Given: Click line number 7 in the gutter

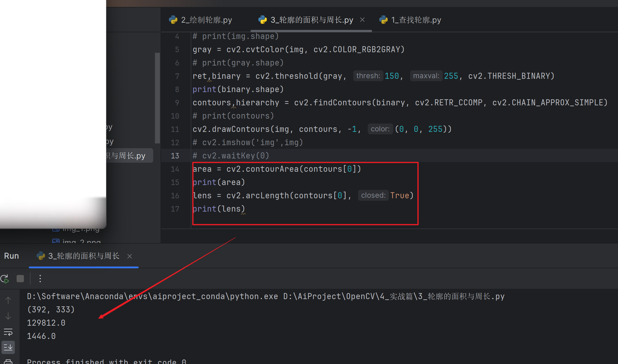Looking at the screenshot, I should [x=177, y=76].
